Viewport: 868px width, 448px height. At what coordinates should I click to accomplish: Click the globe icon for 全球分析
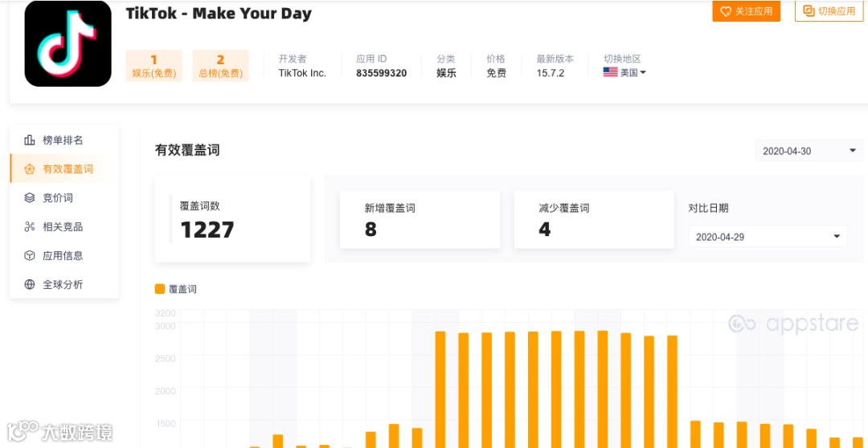click(x=30, y=284)
